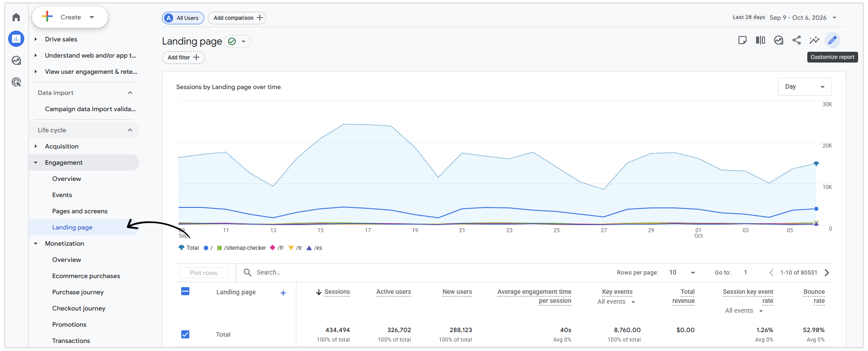Click the /sitemap-checker green legend swatch
Screen dimensions: 868x351
pyautogui.click(x=219, y=248)
